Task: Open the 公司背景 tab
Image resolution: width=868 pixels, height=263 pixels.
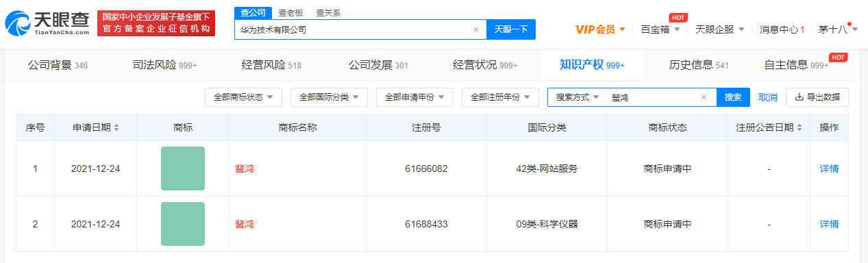Action: tap(58, 65)
